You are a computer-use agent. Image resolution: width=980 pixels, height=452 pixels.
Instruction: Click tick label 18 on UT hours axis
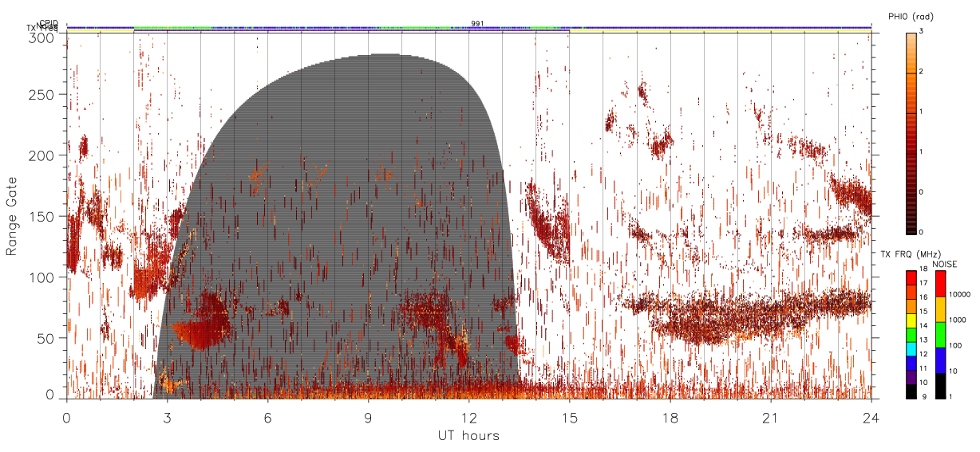click(670, 418)
